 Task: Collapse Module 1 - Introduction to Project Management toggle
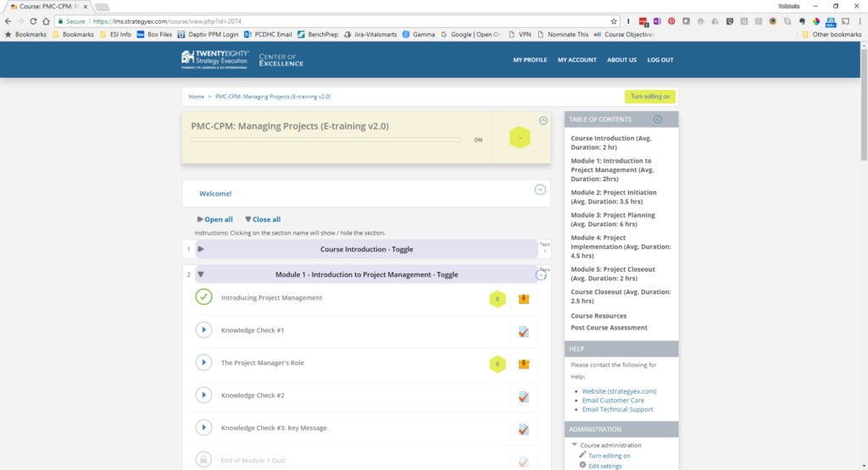coord(366,275)
